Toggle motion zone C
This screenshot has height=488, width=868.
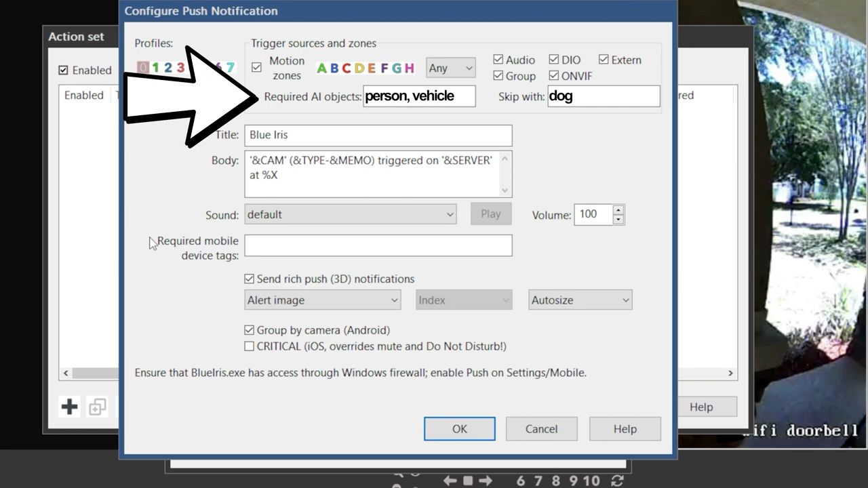tap(347, 68)
